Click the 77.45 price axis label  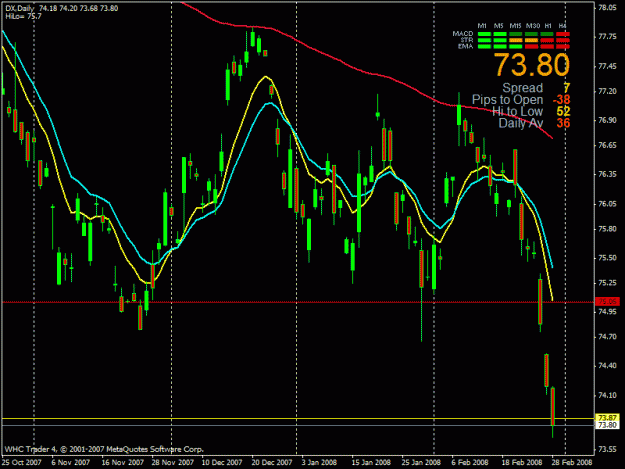(607, 66)
